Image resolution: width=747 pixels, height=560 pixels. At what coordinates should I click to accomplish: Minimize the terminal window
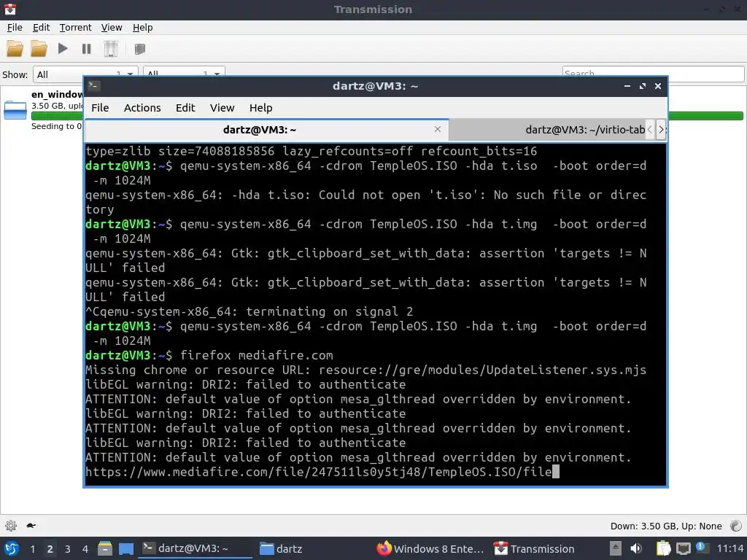627,86
